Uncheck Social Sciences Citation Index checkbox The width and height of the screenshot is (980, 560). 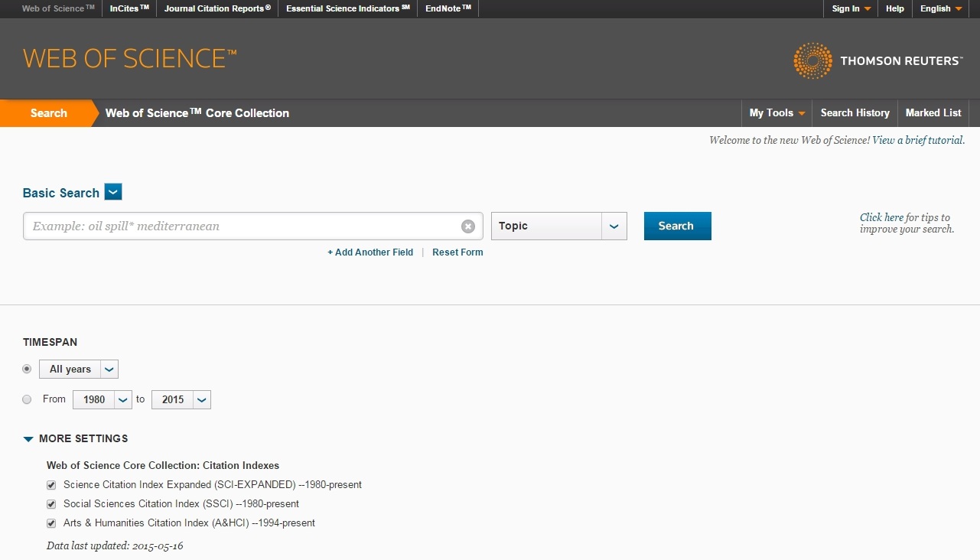point(51,504)
